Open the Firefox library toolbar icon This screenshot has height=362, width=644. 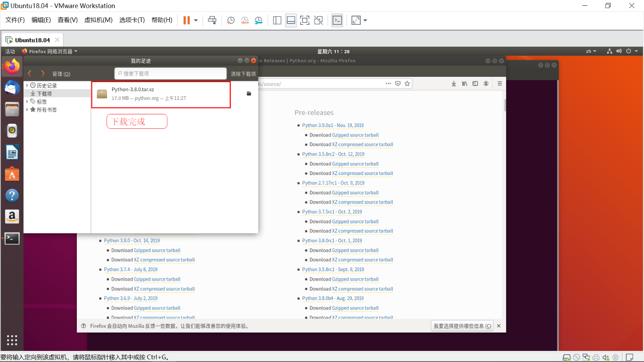pyautogui.click(x=465, y=83)
